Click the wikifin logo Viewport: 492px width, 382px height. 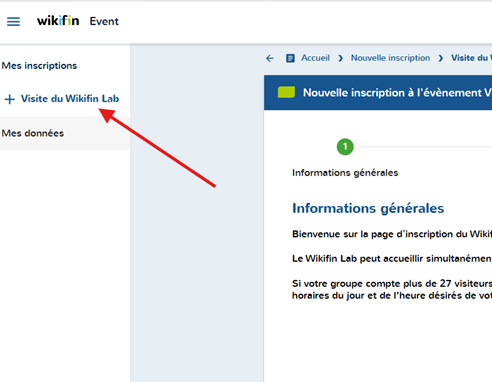pos(58,21)
